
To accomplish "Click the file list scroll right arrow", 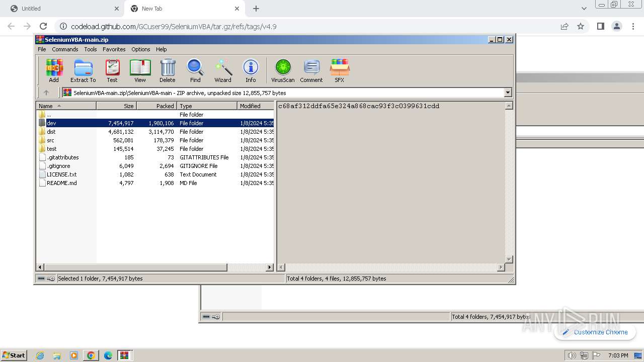I will (270, 267).
